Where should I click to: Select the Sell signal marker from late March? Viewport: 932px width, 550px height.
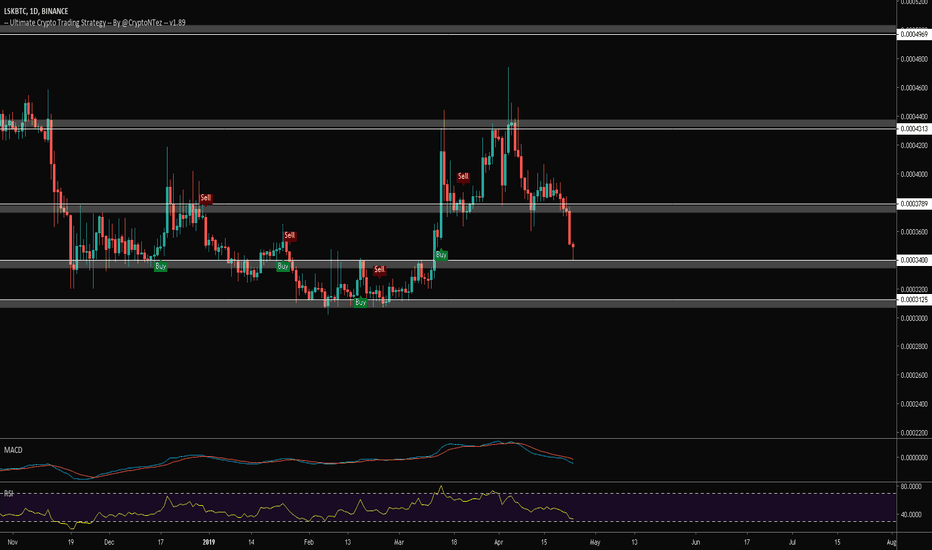463,177
